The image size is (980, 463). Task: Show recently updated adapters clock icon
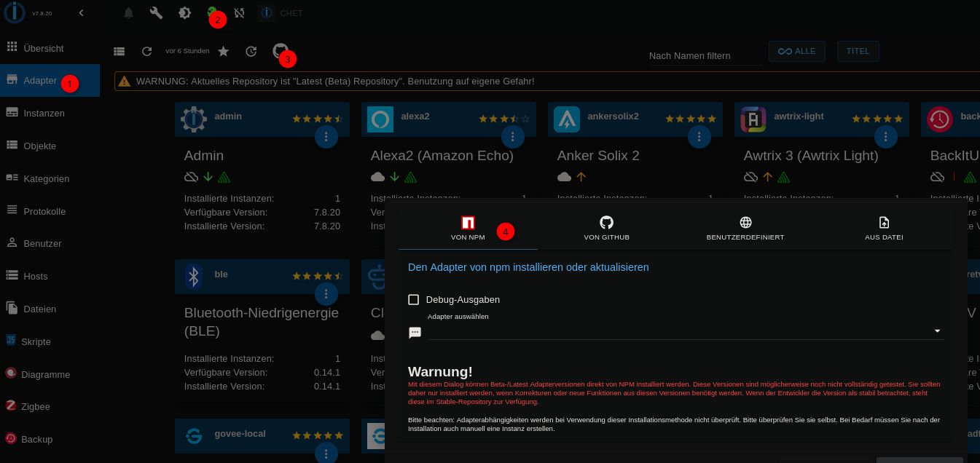coord(251,51)
